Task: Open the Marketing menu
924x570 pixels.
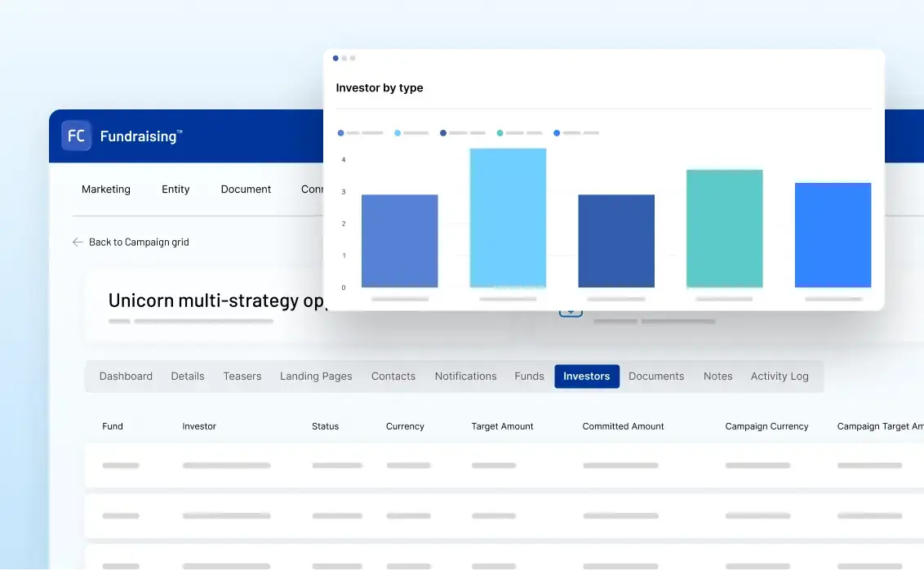Action: point(106,189)
